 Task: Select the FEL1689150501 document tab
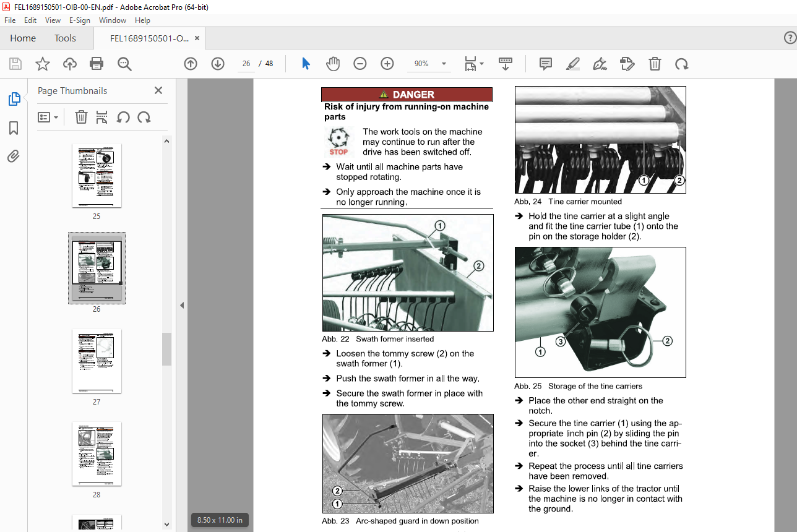149,38
